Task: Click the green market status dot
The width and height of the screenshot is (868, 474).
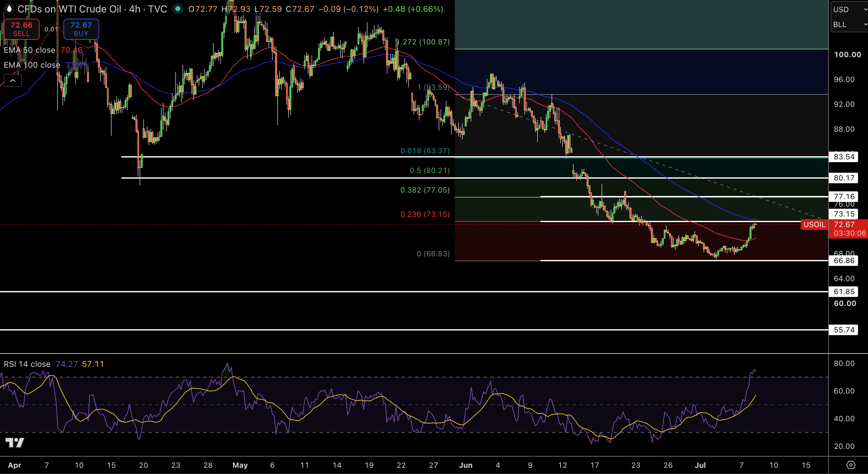Action: point(178,9)
